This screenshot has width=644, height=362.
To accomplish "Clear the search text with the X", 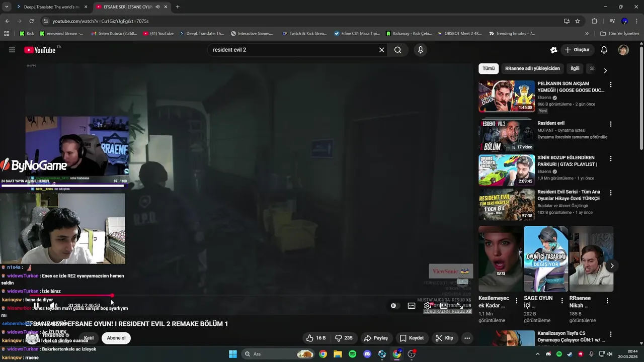I will [x=381, y=50].
